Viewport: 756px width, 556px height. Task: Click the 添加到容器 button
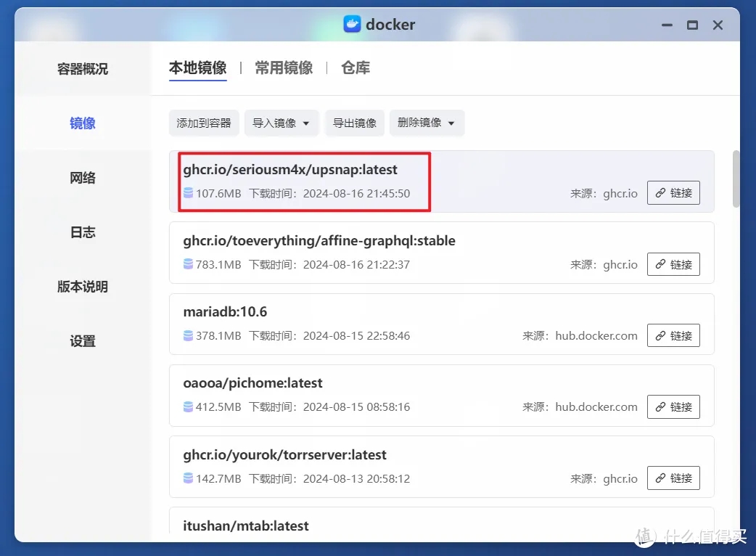click(x=204, y=123)
